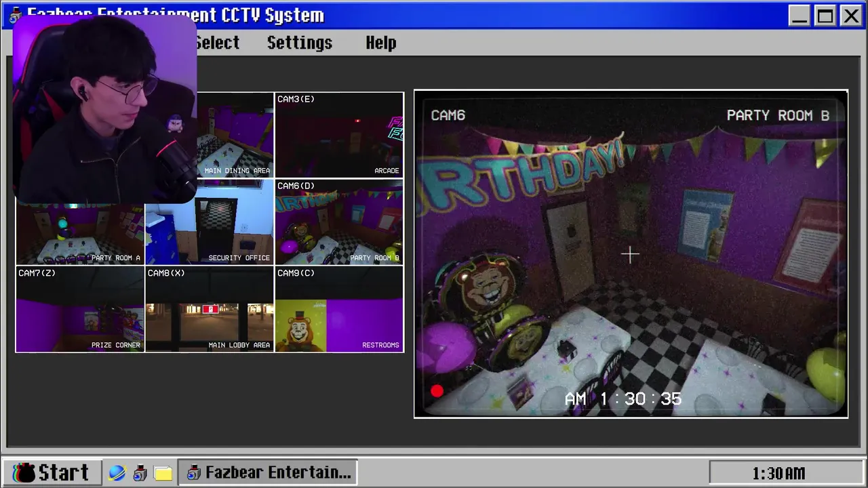Click the title bar application icon
Screen dimensions: 868x488
pyautogui.click(x=15, y=15)
